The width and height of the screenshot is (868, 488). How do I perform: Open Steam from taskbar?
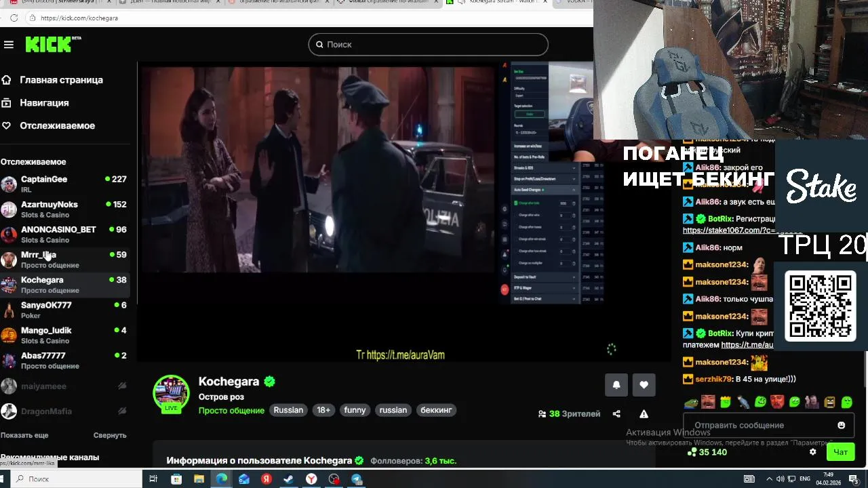point(289,479)
